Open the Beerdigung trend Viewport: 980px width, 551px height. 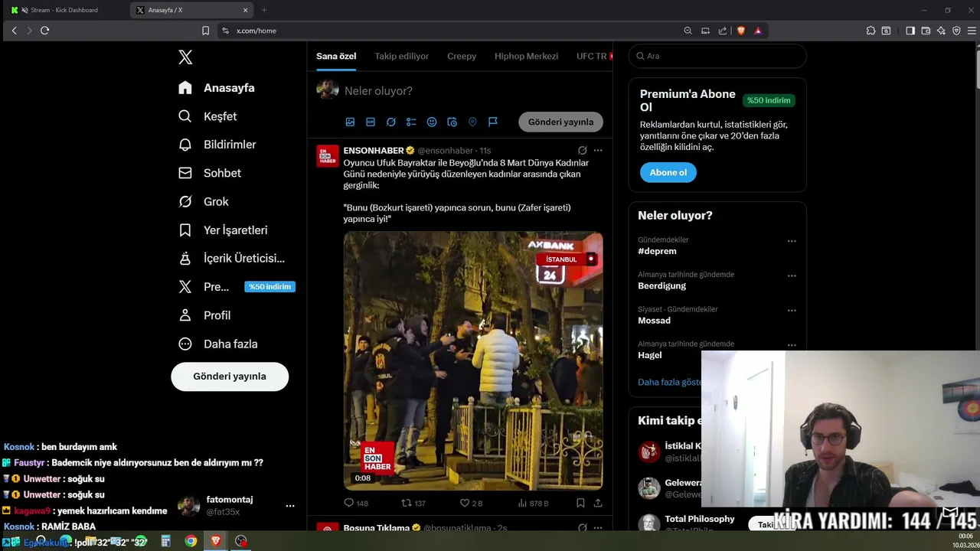tap(661, 285)
